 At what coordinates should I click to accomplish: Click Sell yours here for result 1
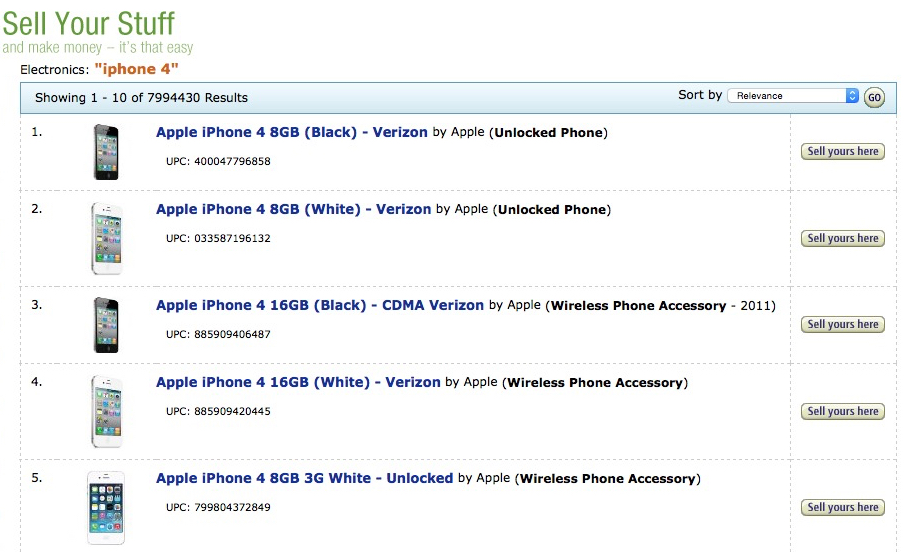click(843, 152)
